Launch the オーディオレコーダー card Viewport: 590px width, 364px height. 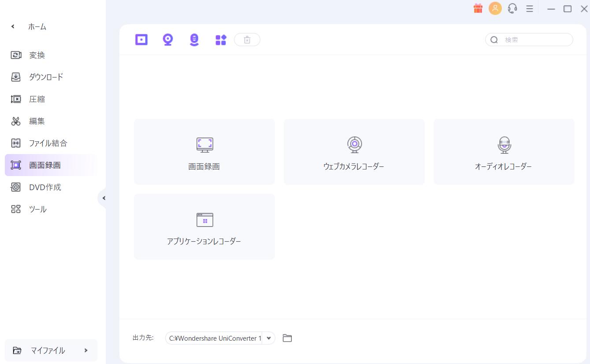(x=504, y=151)
